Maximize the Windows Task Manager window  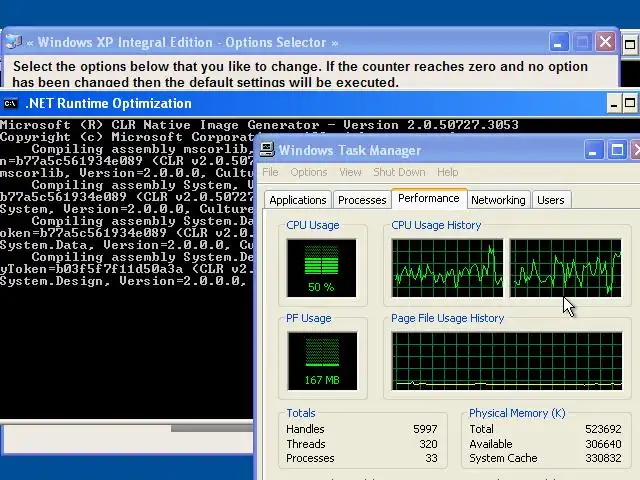[617, 150]
